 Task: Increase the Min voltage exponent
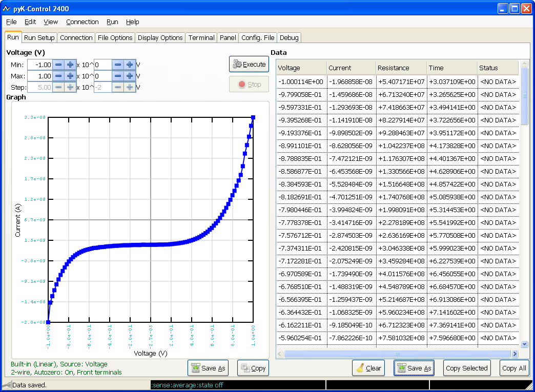(x=129, y=65)
